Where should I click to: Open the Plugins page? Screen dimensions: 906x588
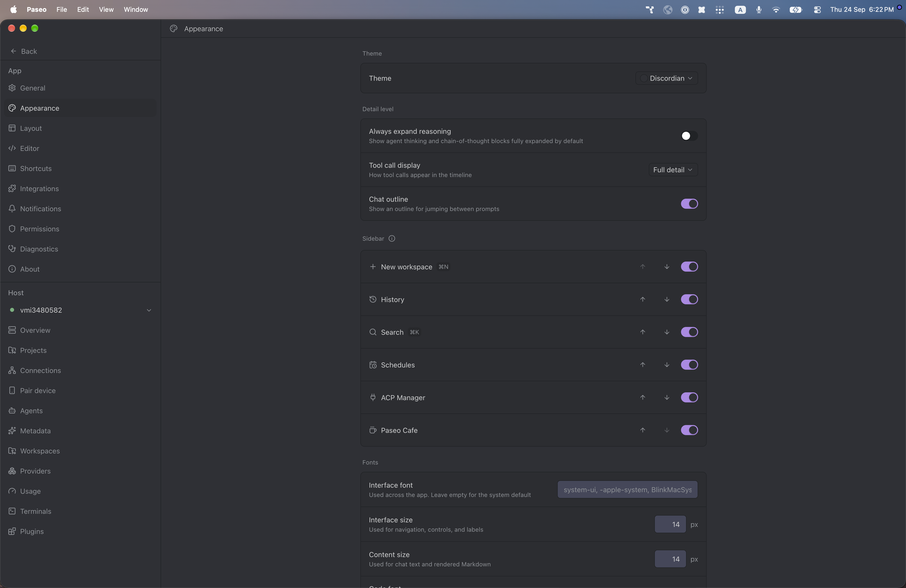(x=80, y=531)
